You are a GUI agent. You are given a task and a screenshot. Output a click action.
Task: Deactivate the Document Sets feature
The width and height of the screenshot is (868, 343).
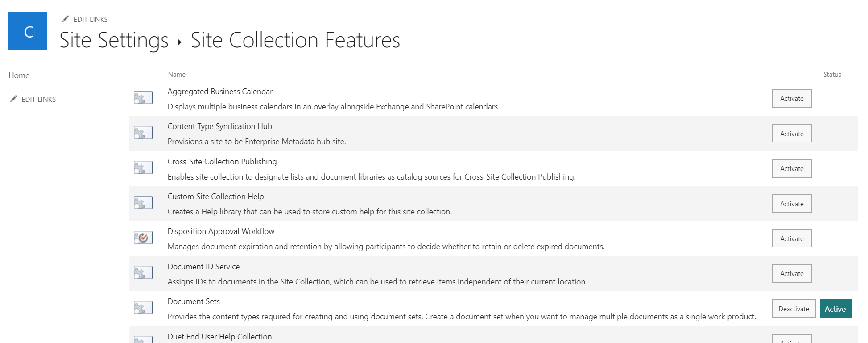[793, 308]
